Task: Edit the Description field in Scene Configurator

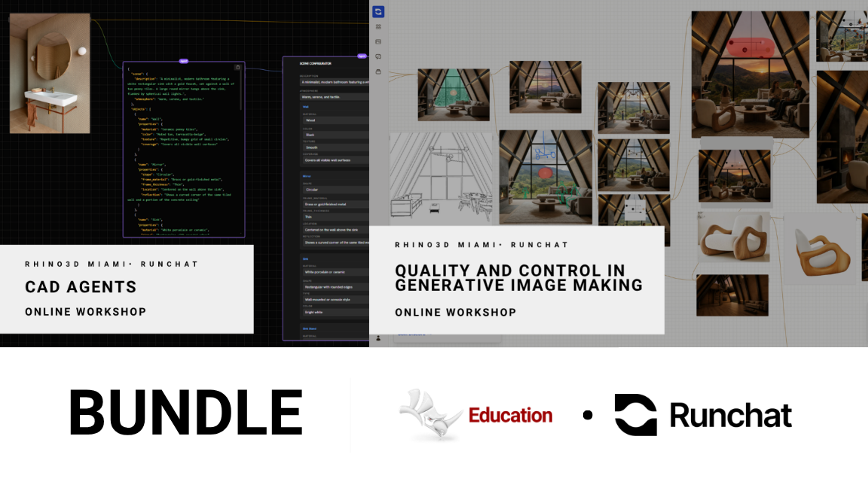Action: pyautogui.click(x=335, y=82)
